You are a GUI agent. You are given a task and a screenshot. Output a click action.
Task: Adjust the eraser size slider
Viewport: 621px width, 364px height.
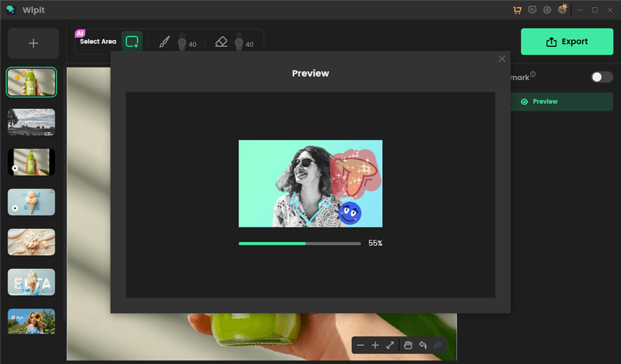(x=239, y=42)
